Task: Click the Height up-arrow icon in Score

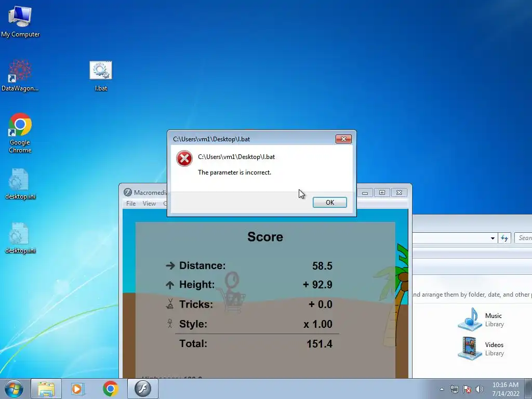Action: (170, 285)
